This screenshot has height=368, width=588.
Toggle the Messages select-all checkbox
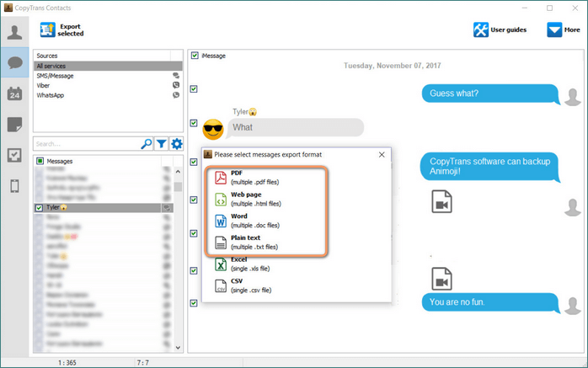pos(40,161)
